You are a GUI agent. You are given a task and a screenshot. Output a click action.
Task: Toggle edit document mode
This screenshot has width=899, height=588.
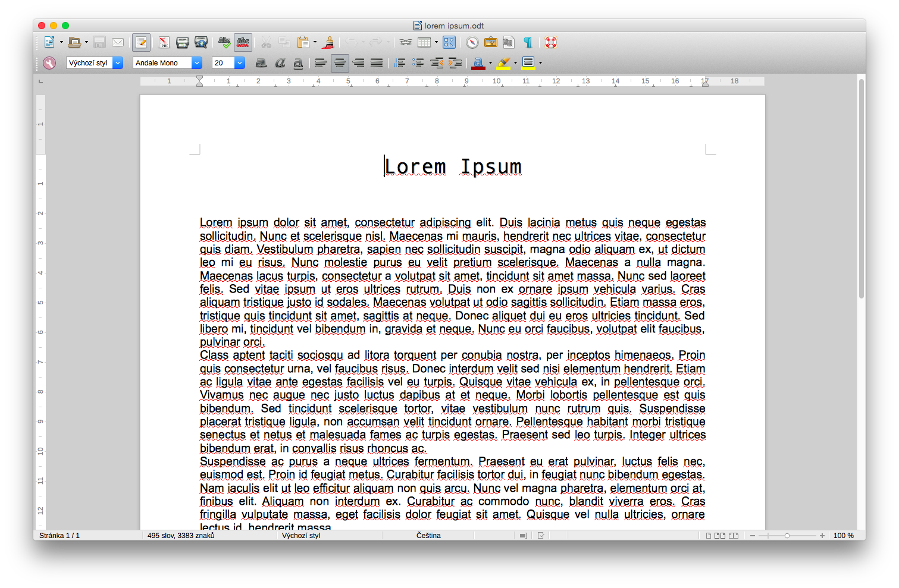point(141,42)
